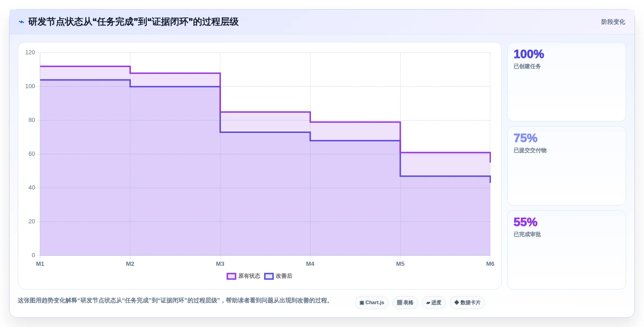Click the 20 y-axis value
Screen dimensions: 644x327
tap(32, 222)
